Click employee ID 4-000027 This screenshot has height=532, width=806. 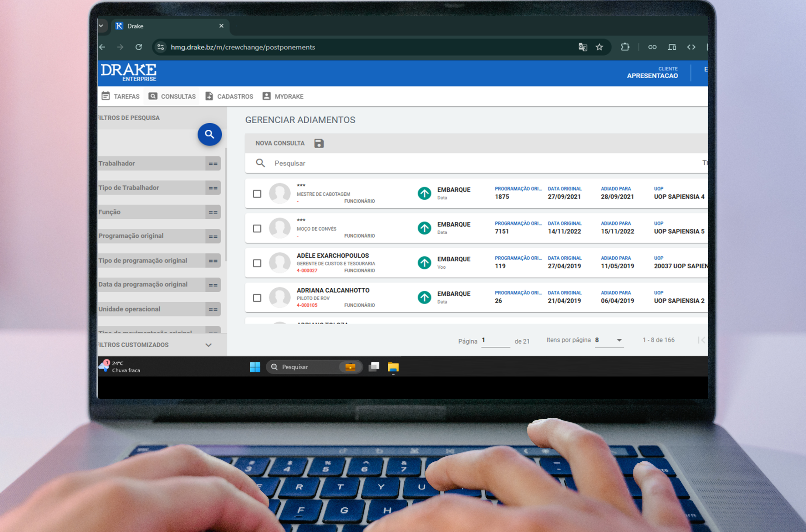pyautogui.click(x=307, y=270)
